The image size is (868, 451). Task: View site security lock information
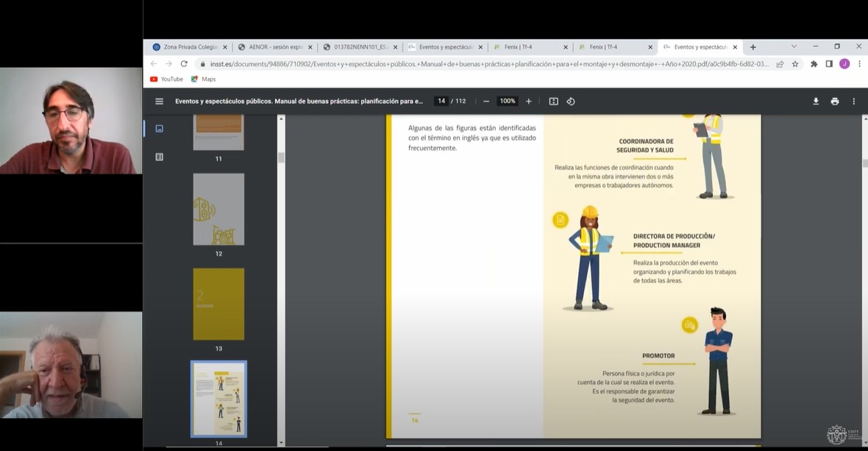(202, 63)
